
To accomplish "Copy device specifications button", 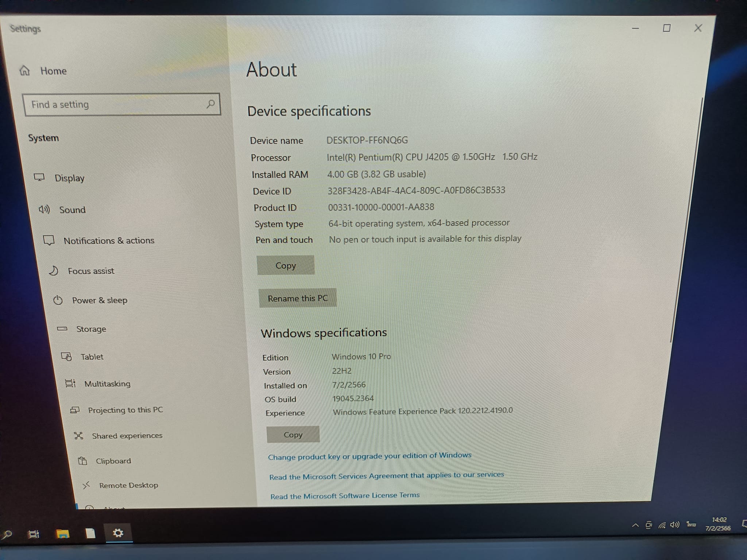I will 286,265.
